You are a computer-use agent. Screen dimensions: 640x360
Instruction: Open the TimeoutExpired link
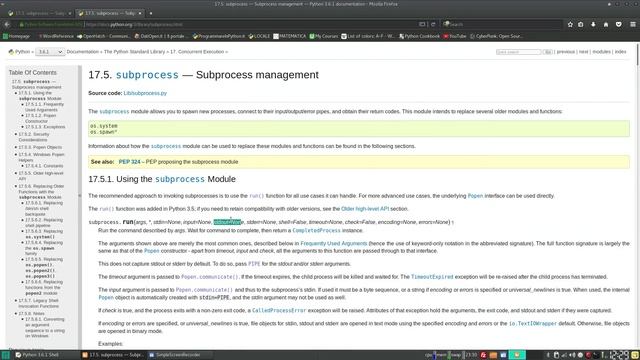[432, 277]
